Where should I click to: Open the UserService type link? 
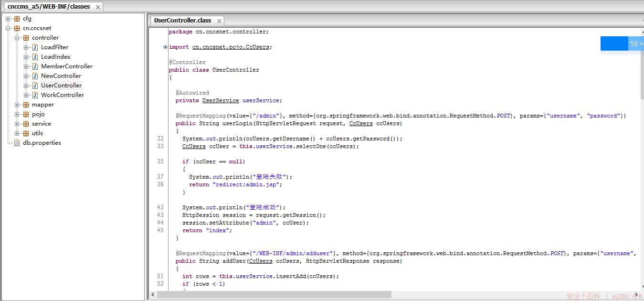tap(221, 100)
